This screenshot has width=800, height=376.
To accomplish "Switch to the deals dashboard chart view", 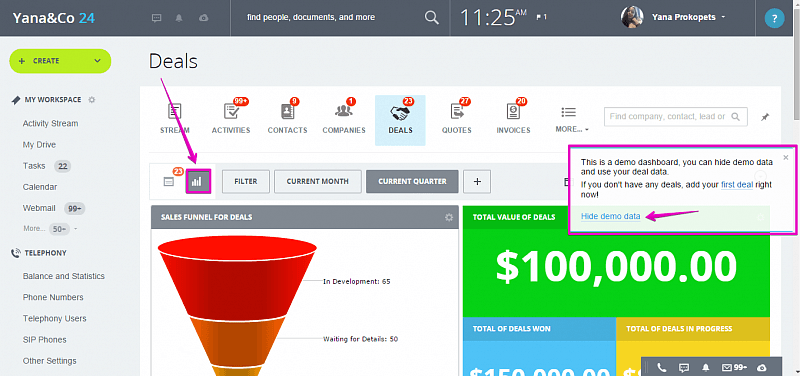I will tap(198, 181).
